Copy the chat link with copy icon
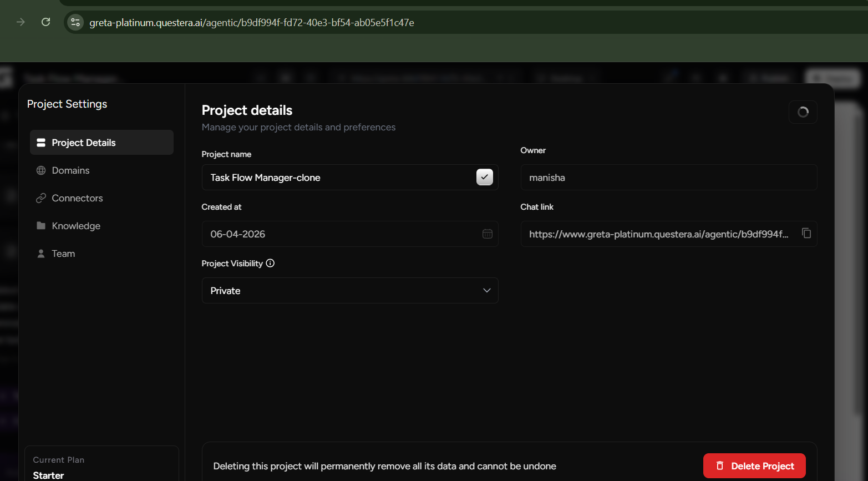Screen dimensions: 868x481 [806, 233]
